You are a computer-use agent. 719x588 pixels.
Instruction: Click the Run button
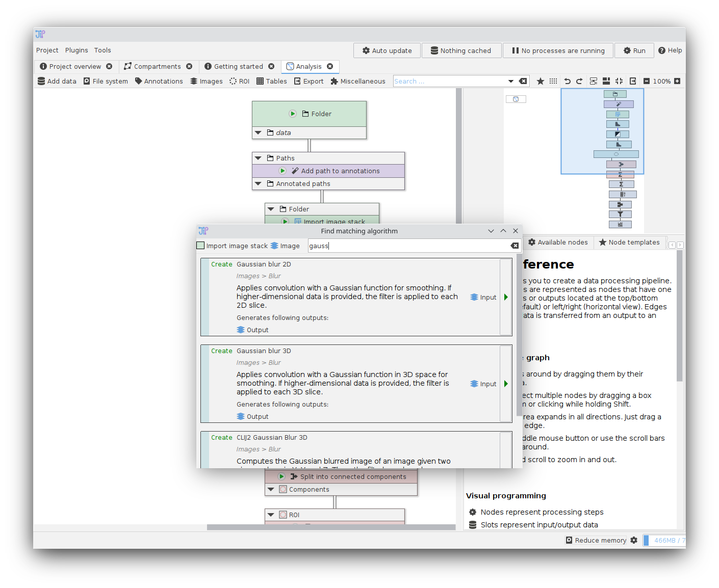point(634,50)
